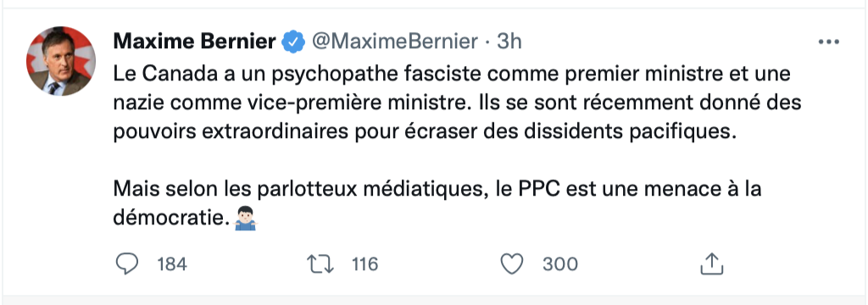
Task: Open the three-dot more options menu
Action: pos(829,42)
